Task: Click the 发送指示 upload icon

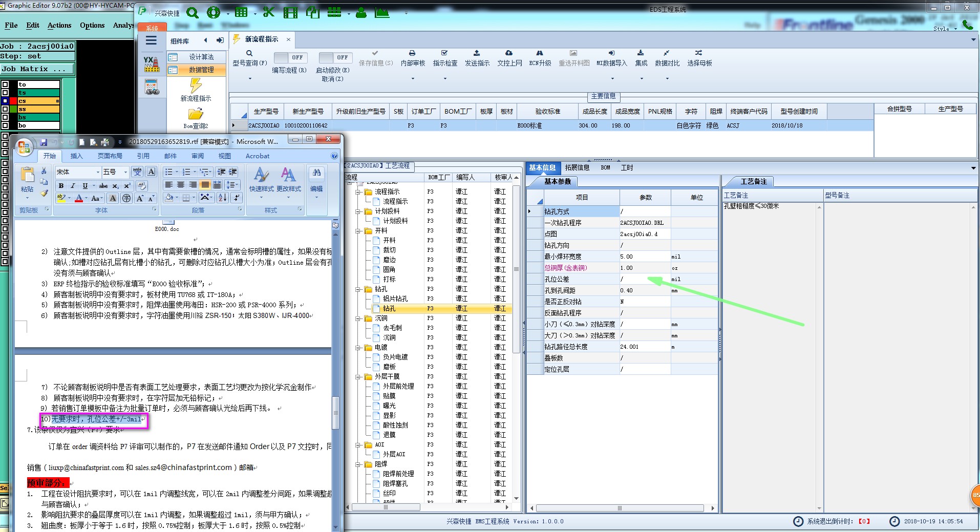Action: [x=477, y=53]
